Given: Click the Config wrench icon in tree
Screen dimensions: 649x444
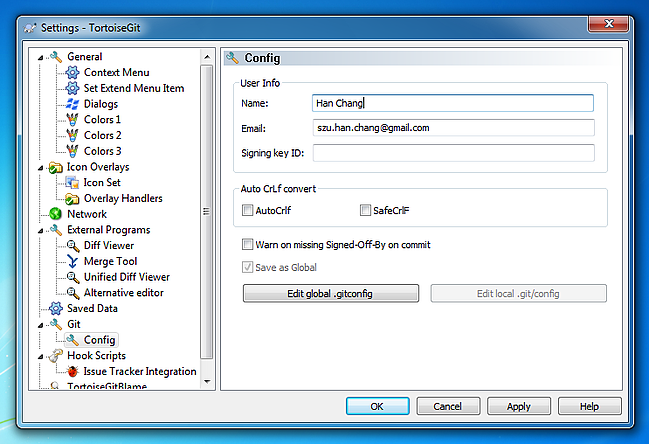Looking at the screenshot, I should (x=72, y=340).
